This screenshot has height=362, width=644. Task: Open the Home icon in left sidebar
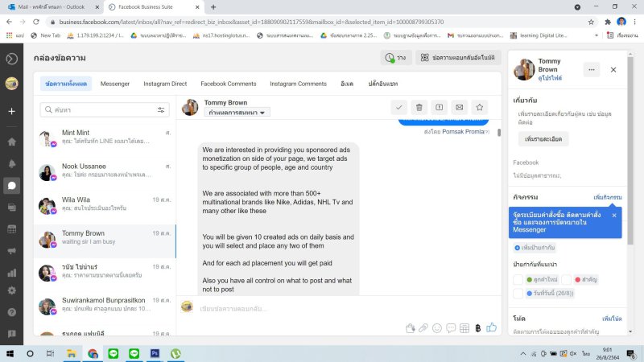point(11,142)
